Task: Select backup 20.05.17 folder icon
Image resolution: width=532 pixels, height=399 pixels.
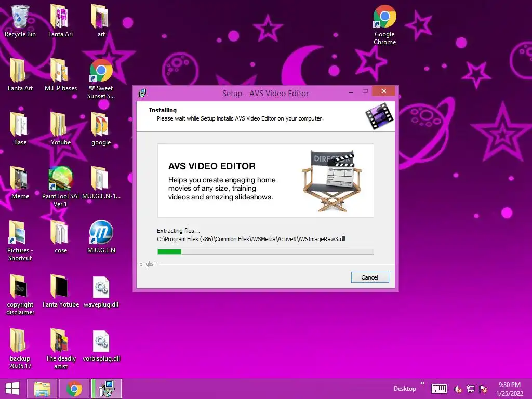Action: tap(20, 349)
